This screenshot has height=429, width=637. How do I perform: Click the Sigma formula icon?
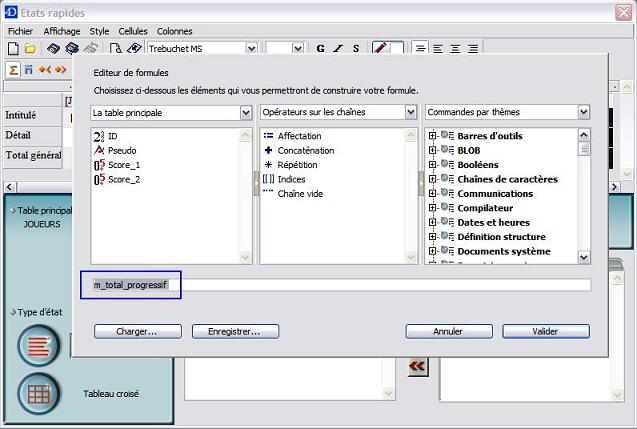coord(13,69)
